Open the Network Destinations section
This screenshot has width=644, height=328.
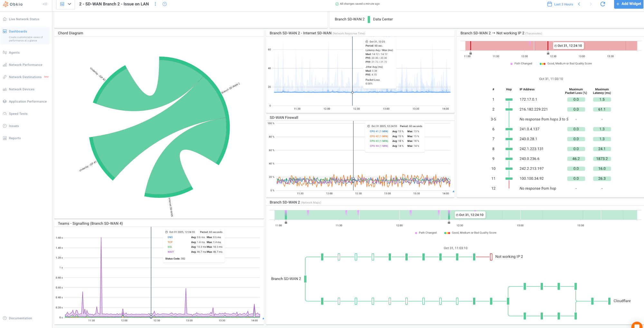pos(26,77)
